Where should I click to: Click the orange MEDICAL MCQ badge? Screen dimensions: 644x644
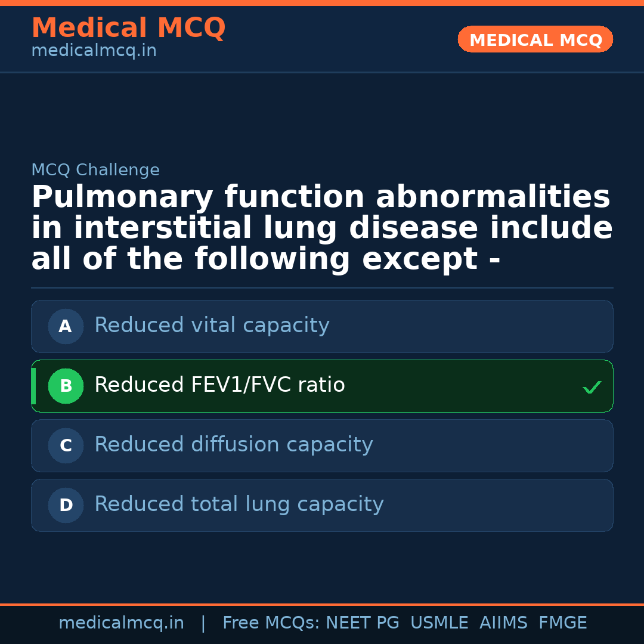535,39
